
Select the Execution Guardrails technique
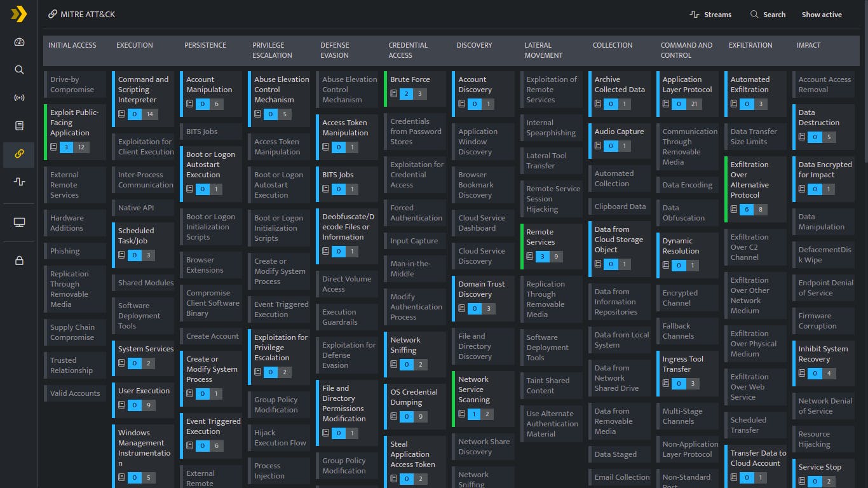(347, 317)
